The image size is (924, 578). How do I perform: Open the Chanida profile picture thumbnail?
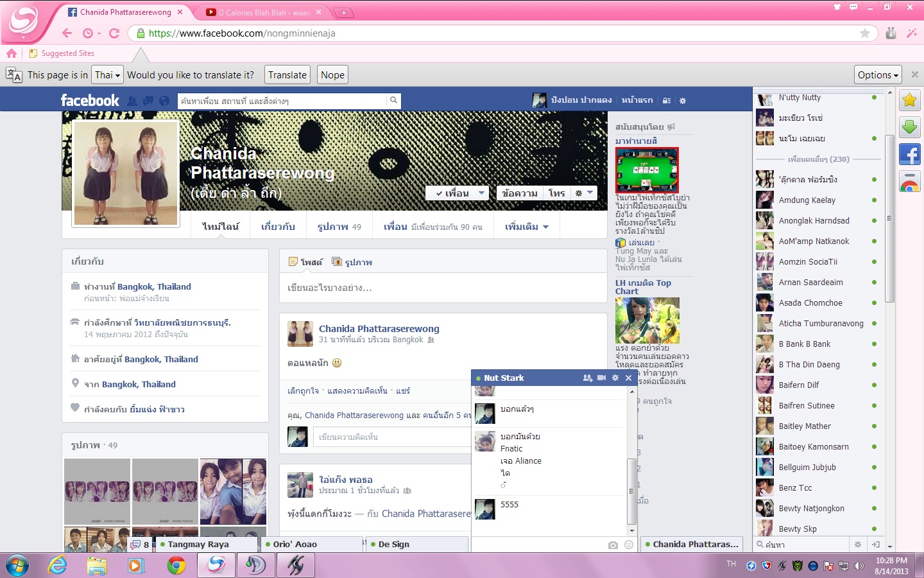tap(126, 173)
